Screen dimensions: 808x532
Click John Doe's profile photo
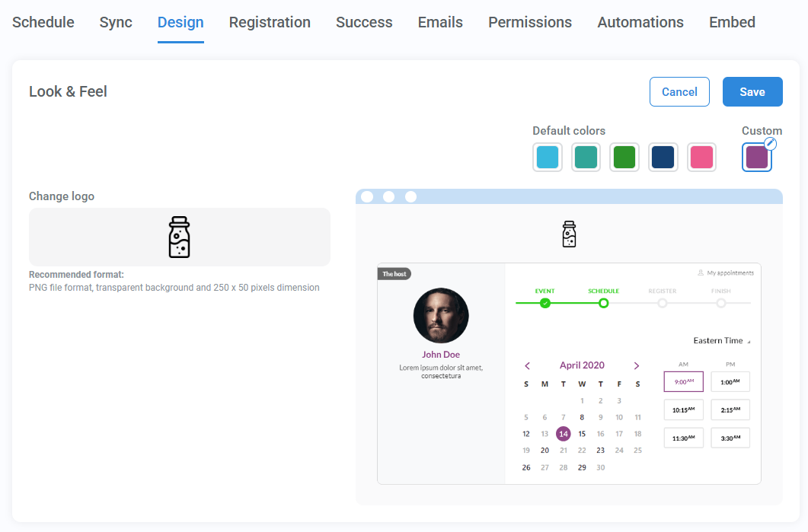point(441,316)
